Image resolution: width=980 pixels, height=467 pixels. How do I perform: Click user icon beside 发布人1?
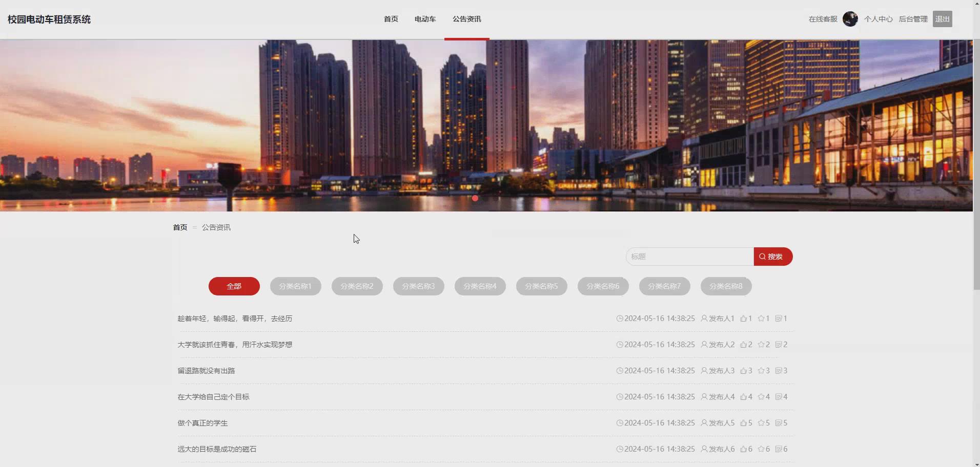(x=704, y=319)
